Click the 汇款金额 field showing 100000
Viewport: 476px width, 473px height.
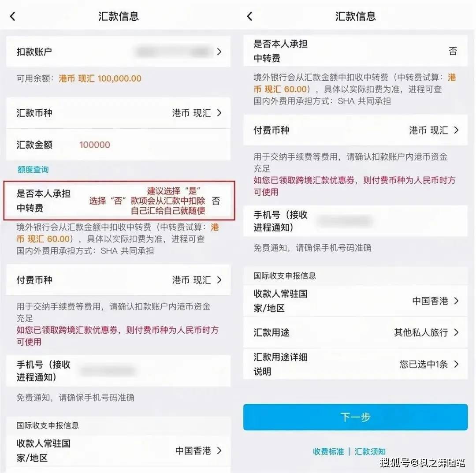pos(118,145)
